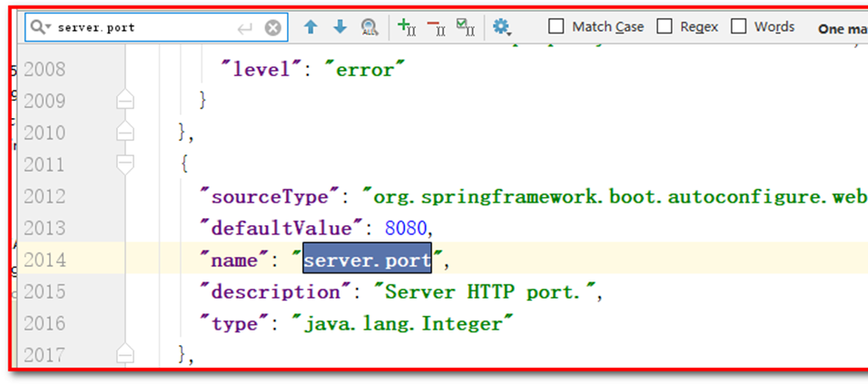The image size is (868, 386).
Task: Go to next search occurrence arrow
Action: (x=340, y=27)
